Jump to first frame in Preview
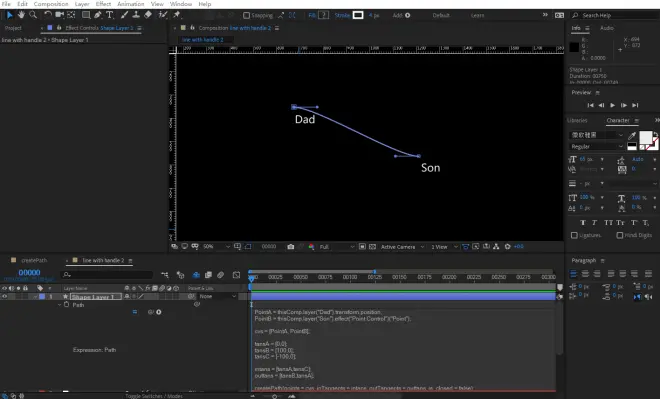The width and height of the screenshot is (660, 399). click(591, 105)
